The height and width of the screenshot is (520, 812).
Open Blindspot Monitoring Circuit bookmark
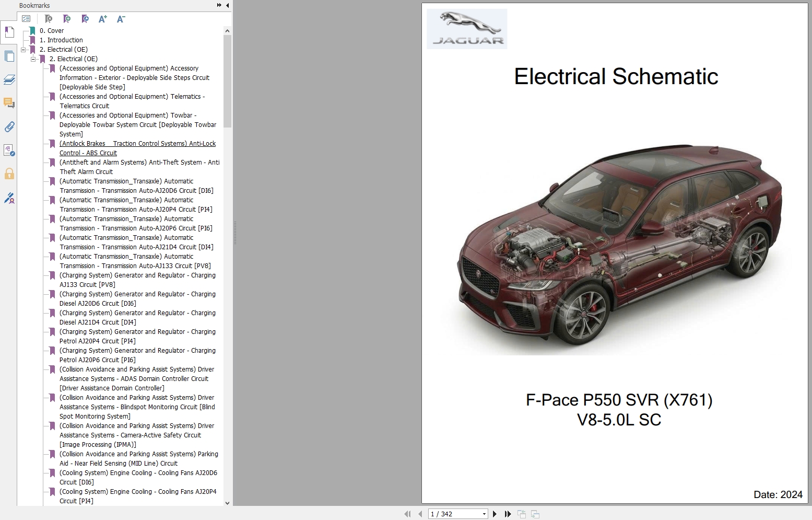[x=137, y=407]
